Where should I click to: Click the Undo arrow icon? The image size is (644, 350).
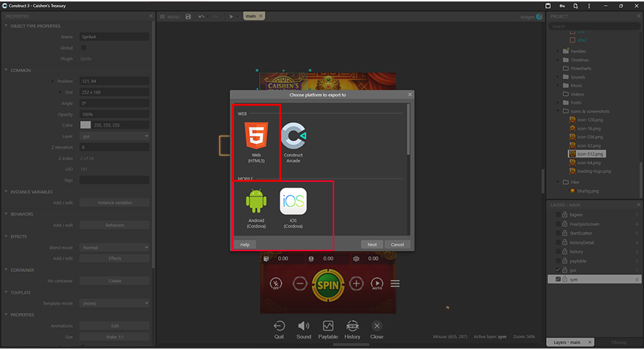coord(202,16)
